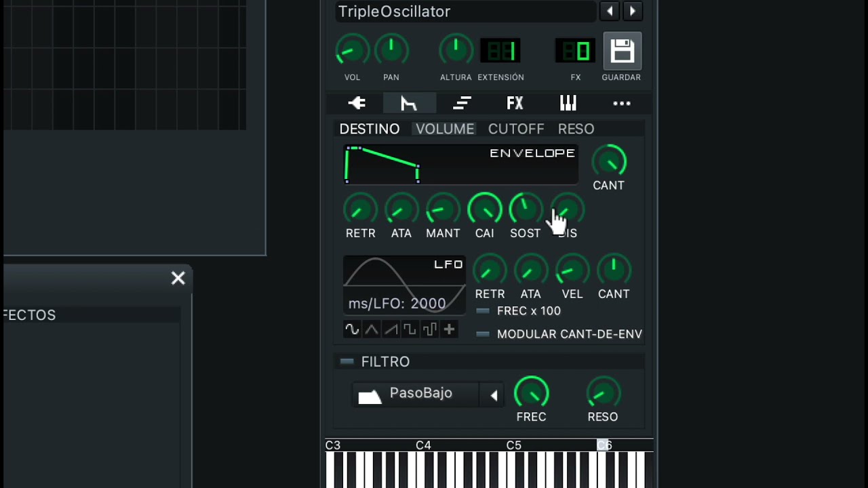
Task: Select the envelope/LFO tab icon
Action: click(x=409, y=103)
